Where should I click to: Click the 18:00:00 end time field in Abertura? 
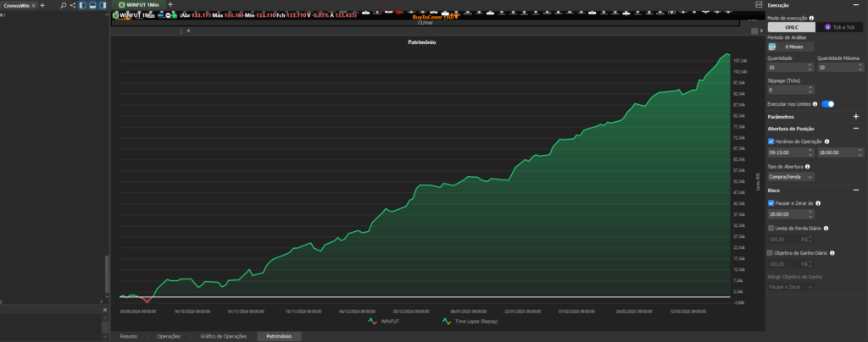point(840,152)
